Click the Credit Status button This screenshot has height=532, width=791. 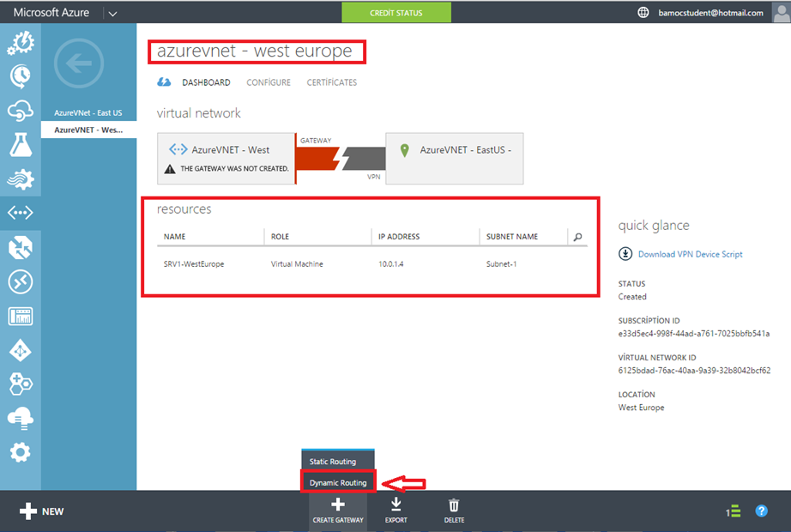396,13
